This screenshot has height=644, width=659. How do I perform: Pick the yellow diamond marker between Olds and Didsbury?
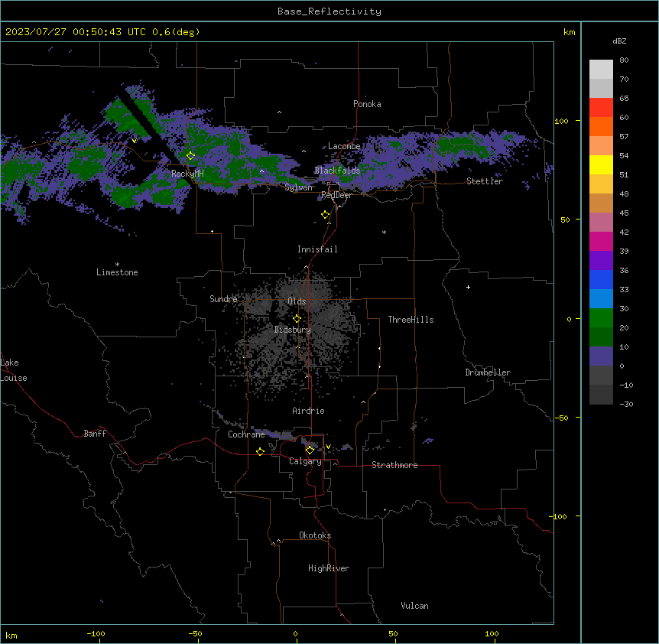[x=297, y=319]
